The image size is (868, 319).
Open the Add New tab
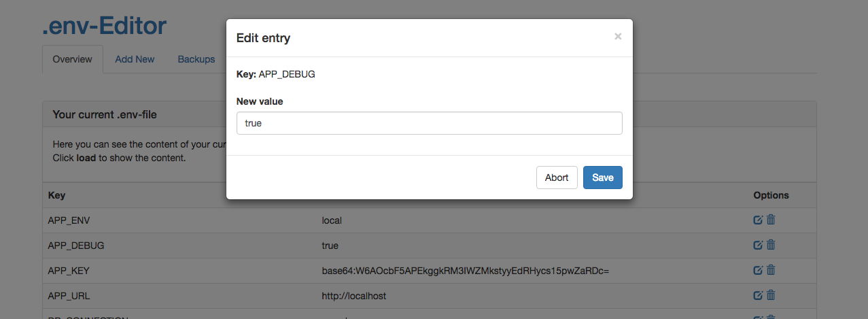coord(135,59)
